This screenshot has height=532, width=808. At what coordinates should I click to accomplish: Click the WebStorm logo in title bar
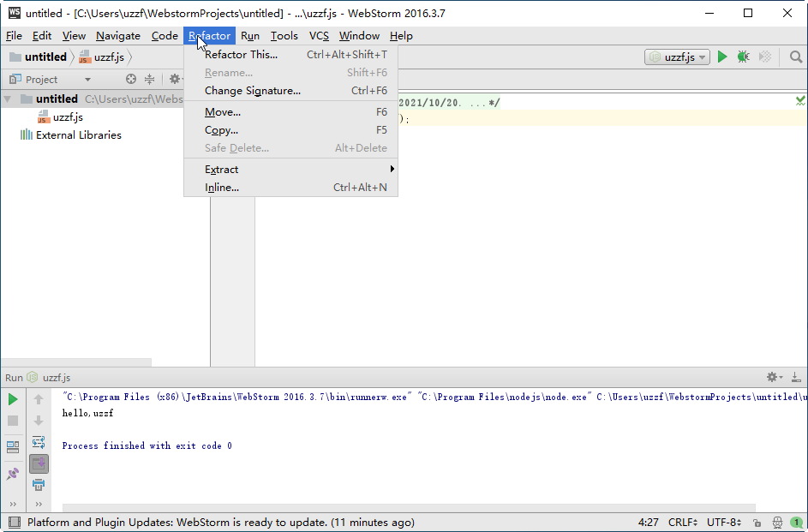tap(15, 13)
